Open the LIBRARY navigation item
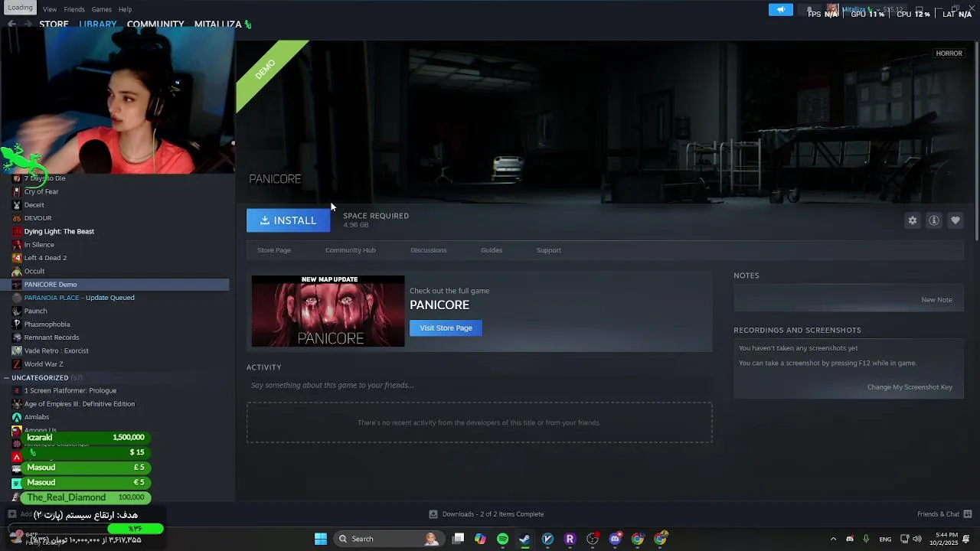Viewport: 980px width, 551px height. [98, 24]
